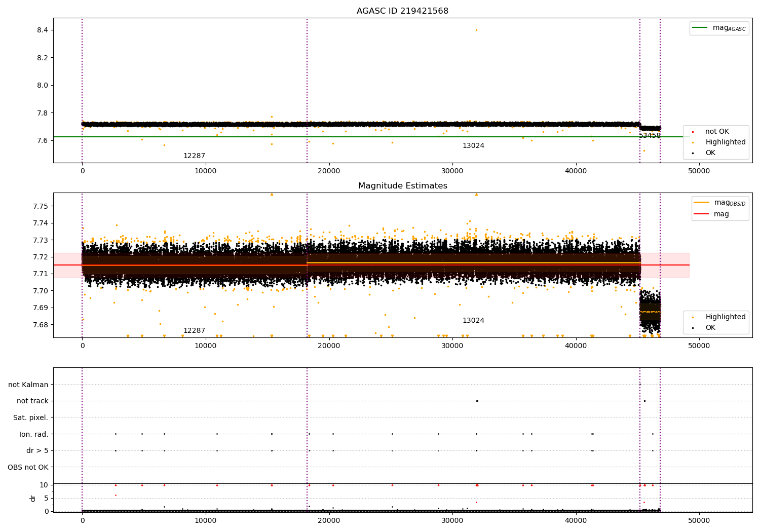Select 'OK' legend entry in top plot
This screenshot has height=532, width=760.
click(x=710, y=153)
